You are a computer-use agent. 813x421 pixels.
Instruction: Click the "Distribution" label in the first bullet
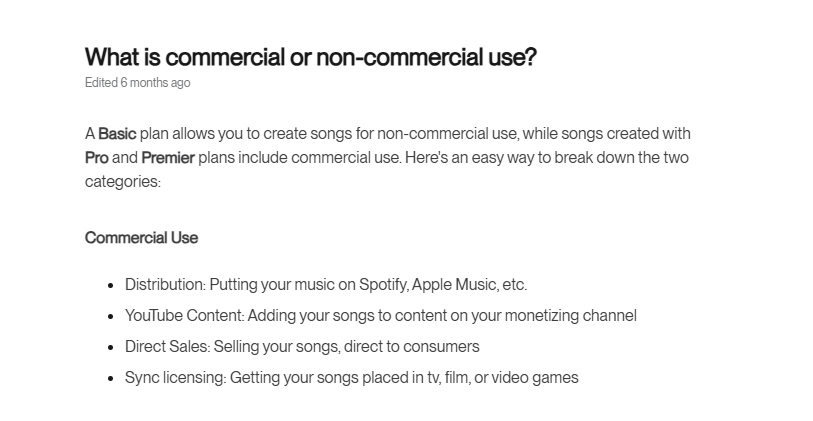pyautogui.click(x=164, y=285)
